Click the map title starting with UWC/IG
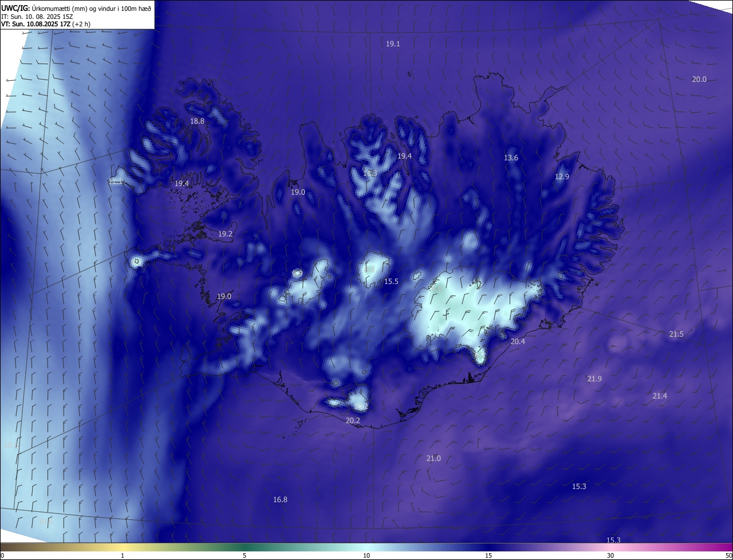Image resolution: width=733 pixels, height=560 pixels. click(x=76, y=8)
